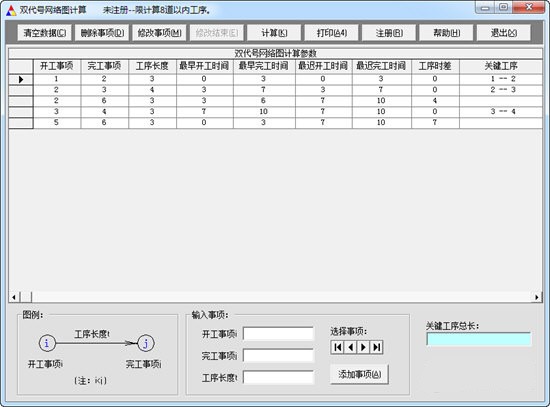This screenshot has height=407, width=550.
Task: Click the 最早开工时间 column header
Action: pyautogui.click(x=204, y=66)
